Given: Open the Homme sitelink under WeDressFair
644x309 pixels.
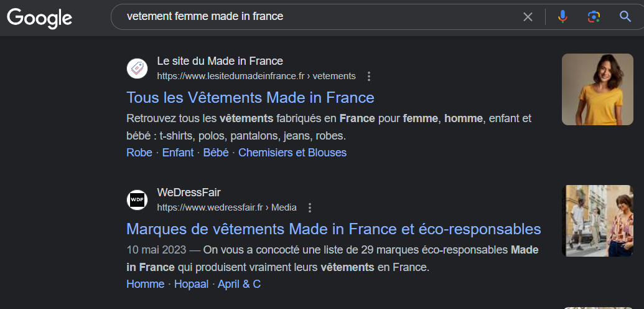Looking at the screenshot, I should pyautogui.click(x=146, y=284).
